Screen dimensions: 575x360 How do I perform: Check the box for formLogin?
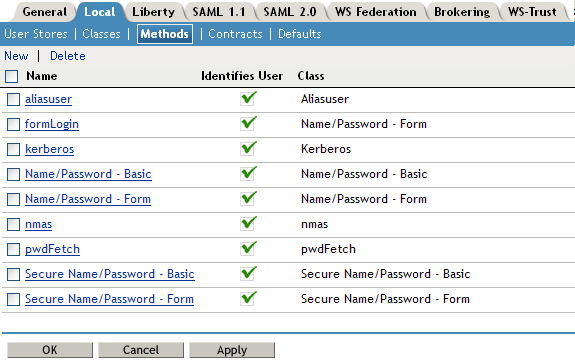[13, 124]
